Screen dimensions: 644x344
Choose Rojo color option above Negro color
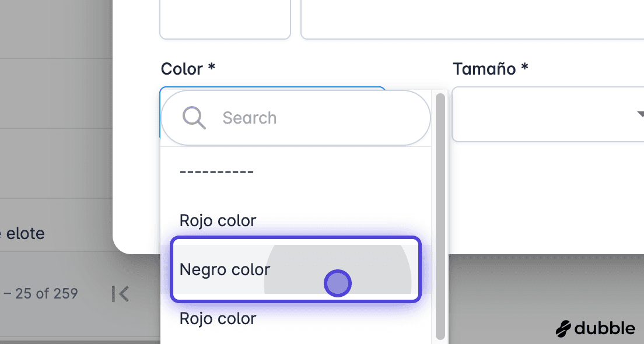coord(296,220)
